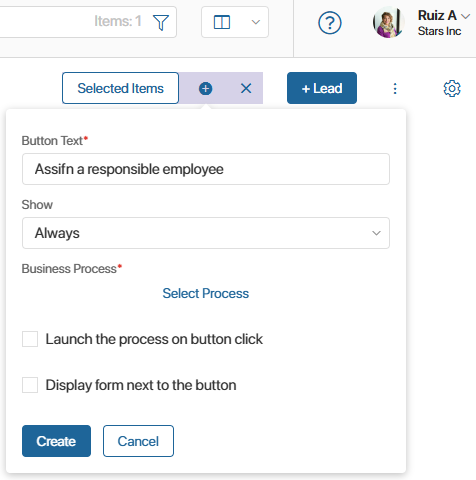Screen dimensions: 476x480
Task: Click the + Lead button
Action: coord(322,88)
